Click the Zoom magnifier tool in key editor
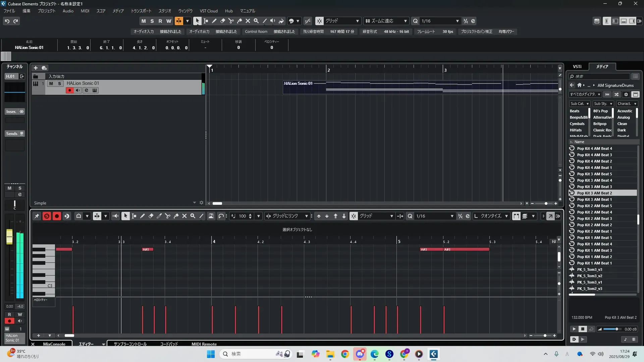The height and width of the screenshot is (362, 644). coord(193,216)
